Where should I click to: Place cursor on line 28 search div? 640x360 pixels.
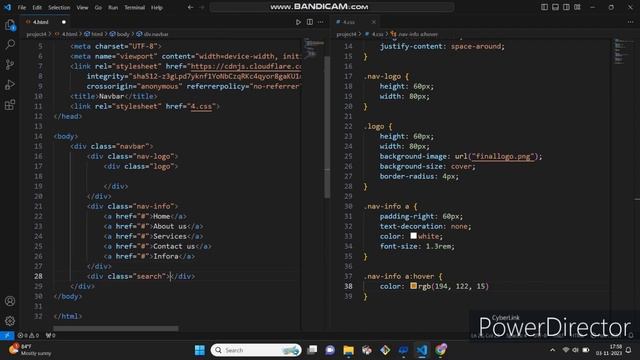coord(141,276)
